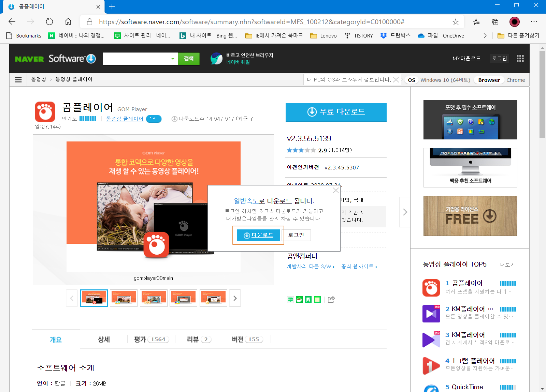Viewport: 546px width, 392px height.
Task: Open the 평가 1564 tab
Action: click(152, 340)
